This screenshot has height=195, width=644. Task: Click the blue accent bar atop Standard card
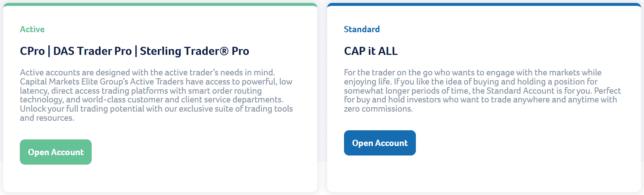point(484,5)
